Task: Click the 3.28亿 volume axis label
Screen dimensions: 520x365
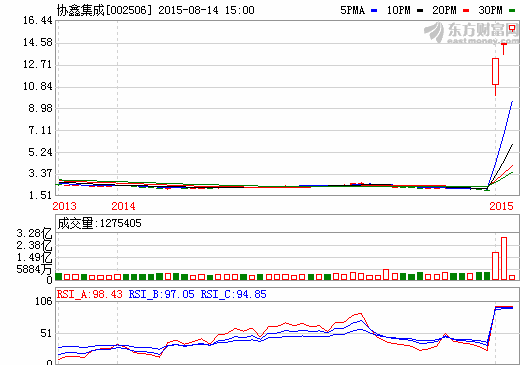Action: [35, 233]
